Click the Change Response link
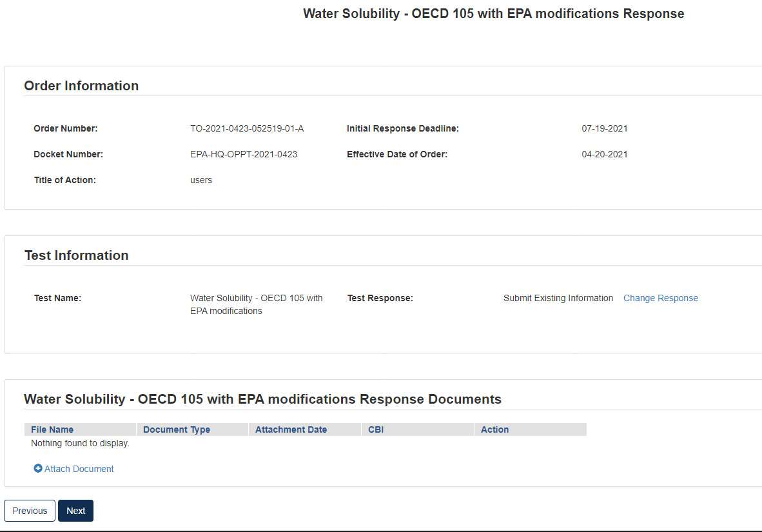Screen dimensions: 762x532 click(x=660, y=298)
